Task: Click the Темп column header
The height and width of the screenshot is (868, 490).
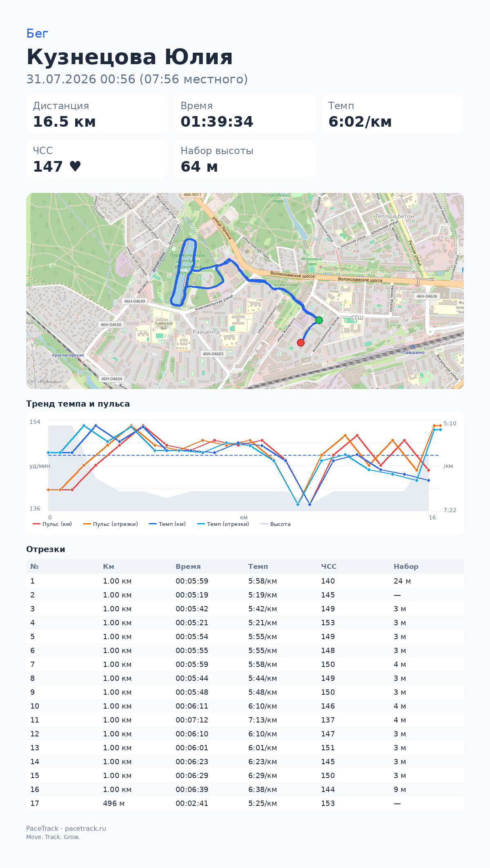Action: point(258,566)
